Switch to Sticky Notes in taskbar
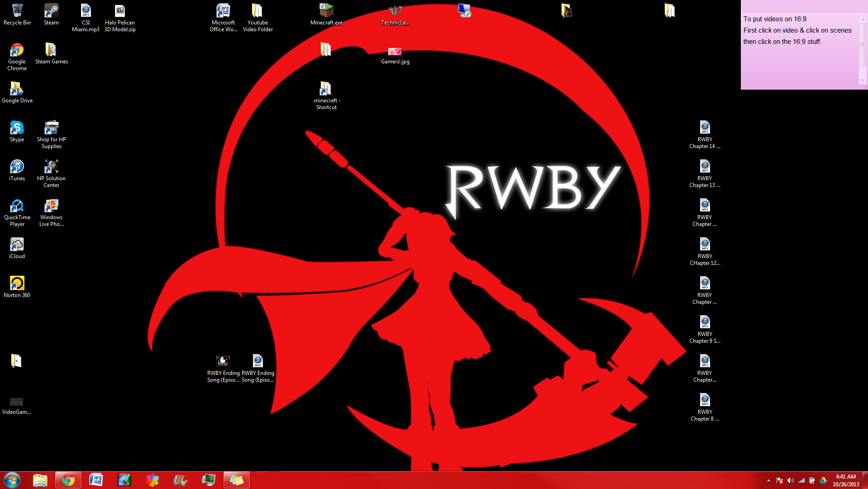 pyautogui.click(x=237, y=480)
